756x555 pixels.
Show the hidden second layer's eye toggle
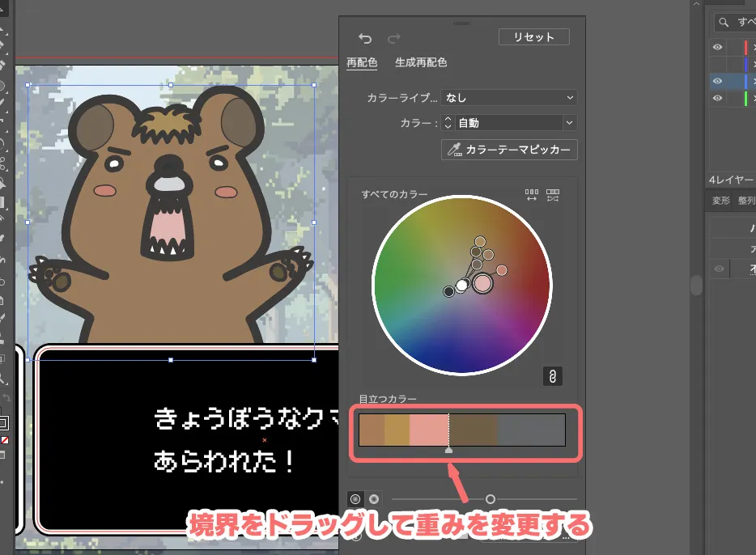pyautogui.click(x=717, y=63)
